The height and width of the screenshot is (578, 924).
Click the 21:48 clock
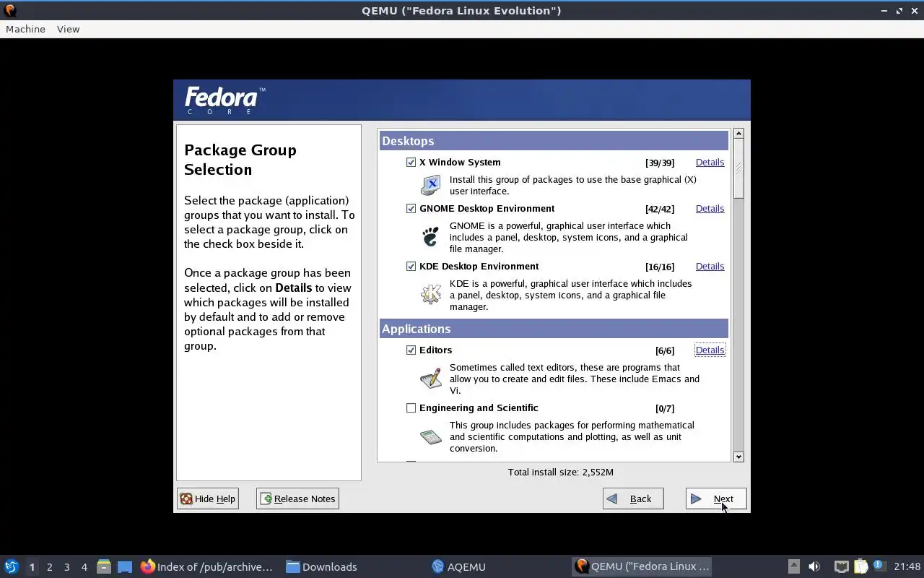click(907, 566)
